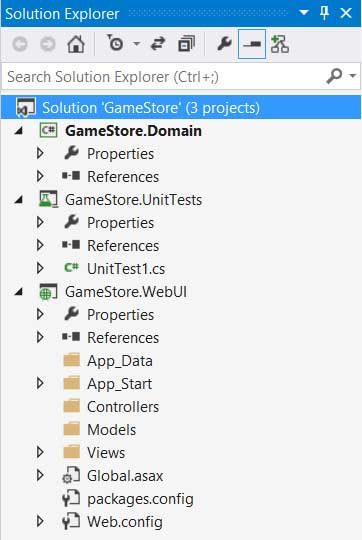Viewport: 362px width, 540px height.
Task: Select the App_Start folder
Action: [x=120, y=384]
